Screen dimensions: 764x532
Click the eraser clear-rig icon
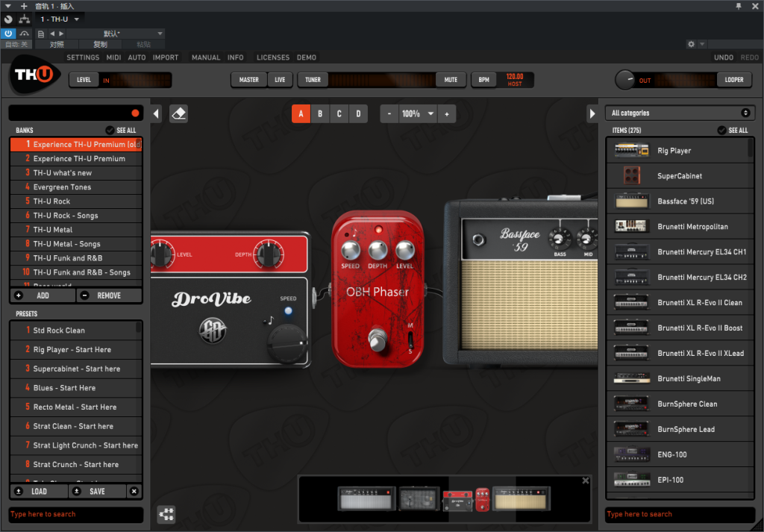pyautogui.click(x=179, y=114)
